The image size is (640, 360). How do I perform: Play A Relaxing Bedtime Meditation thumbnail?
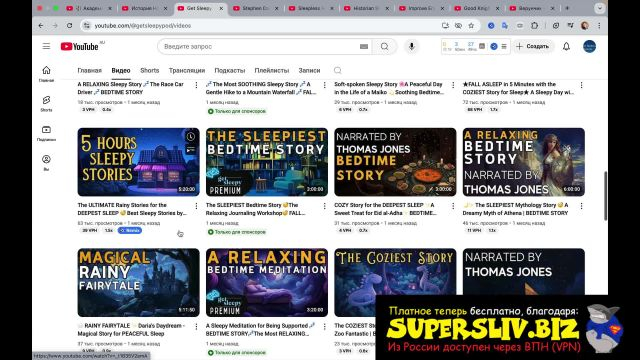pyautogui.click(x=267, y=282)
